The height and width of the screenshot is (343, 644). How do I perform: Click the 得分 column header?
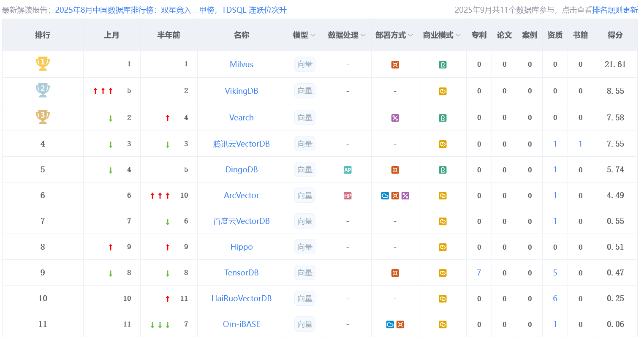tap(615, 35)
